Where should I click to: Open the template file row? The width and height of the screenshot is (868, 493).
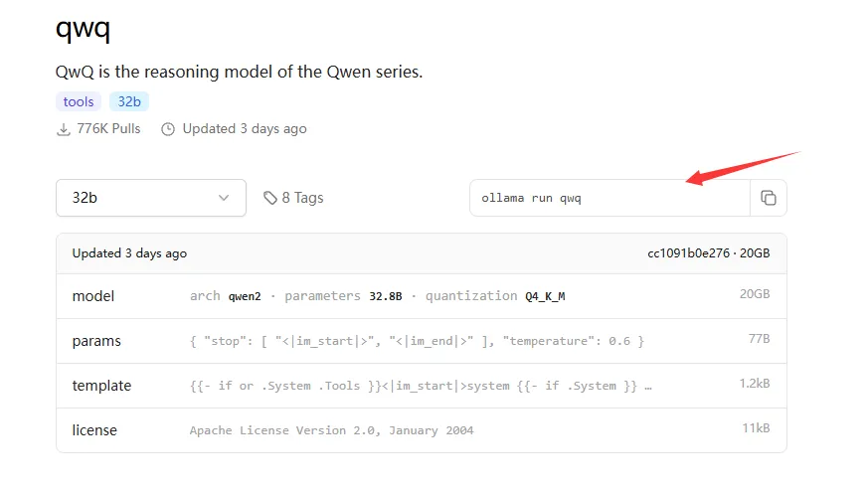tap(422, 386)
